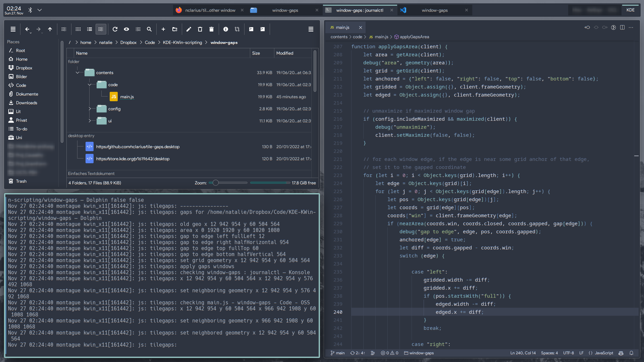This screenshot has width=644, height=362.
Task: Switch to the window-gaps : journalctl task
Action: point(360,10)
